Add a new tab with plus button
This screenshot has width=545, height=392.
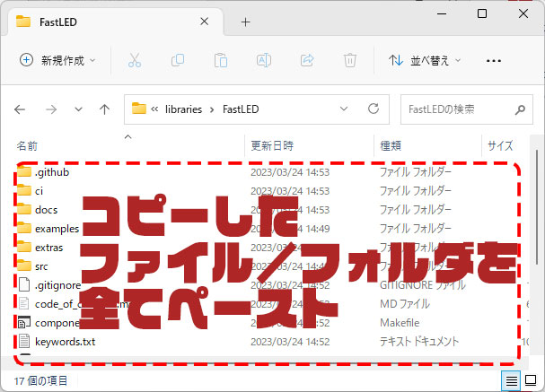245,22
